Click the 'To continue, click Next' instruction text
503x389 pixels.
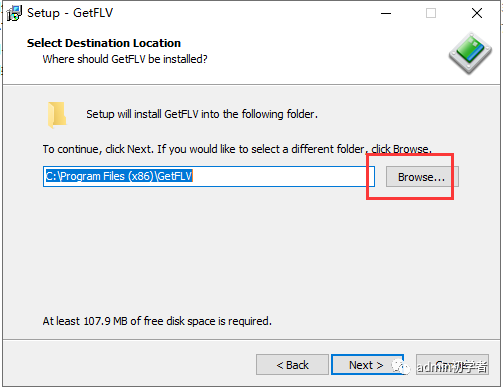coord(237,149)
